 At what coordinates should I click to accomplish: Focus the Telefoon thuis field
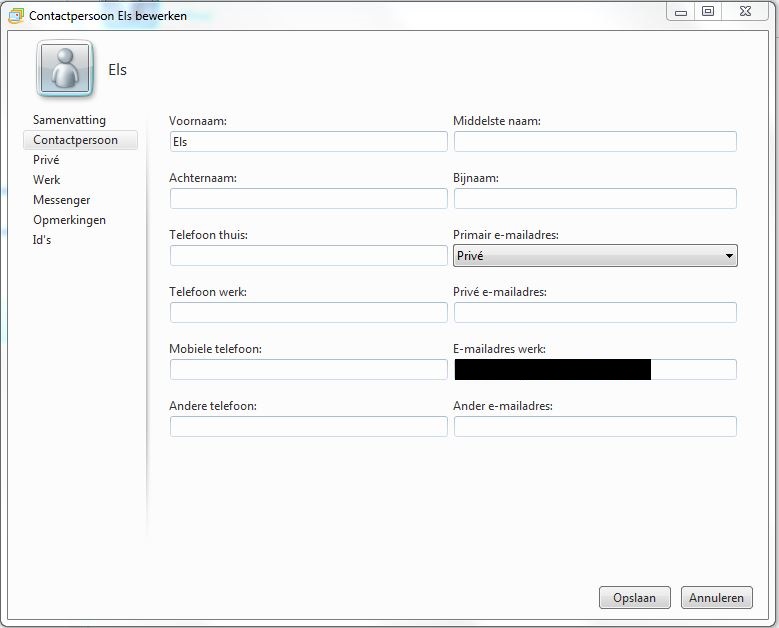[x=308, y=256]
